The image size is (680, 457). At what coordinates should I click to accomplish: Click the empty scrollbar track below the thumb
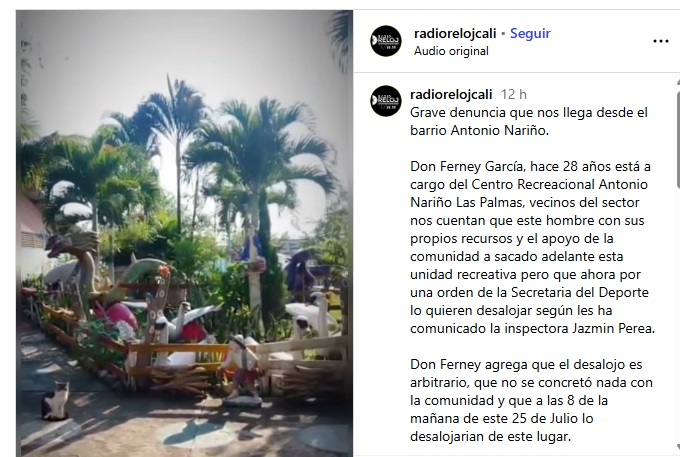[x=677, y=317]
